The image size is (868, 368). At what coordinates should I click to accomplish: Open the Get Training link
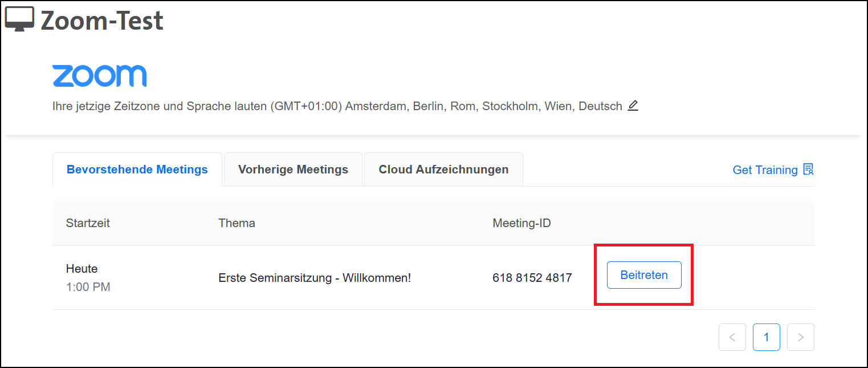pyautogui.click(x=765, y=170)
